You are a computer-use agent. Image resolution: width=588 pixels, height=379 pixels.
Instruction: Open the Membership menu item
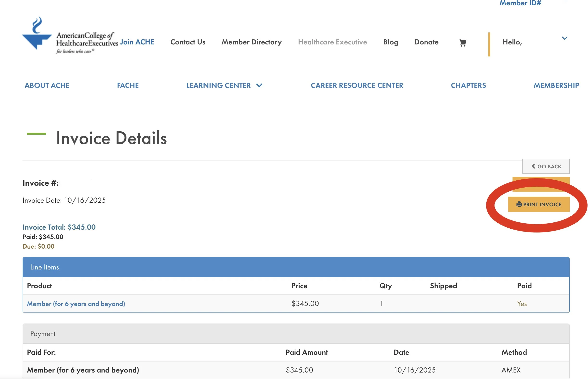coord(556,86)
